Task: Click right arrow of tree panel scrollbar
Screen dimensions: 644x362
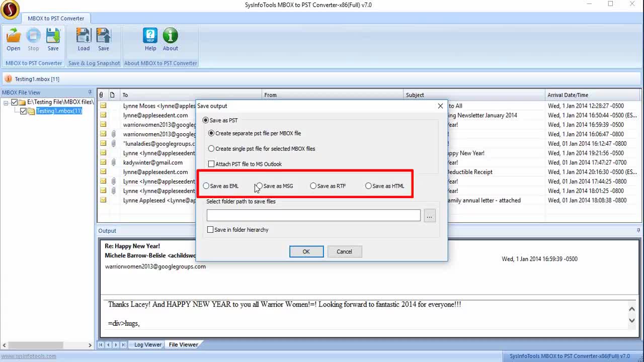Action: 90,345
